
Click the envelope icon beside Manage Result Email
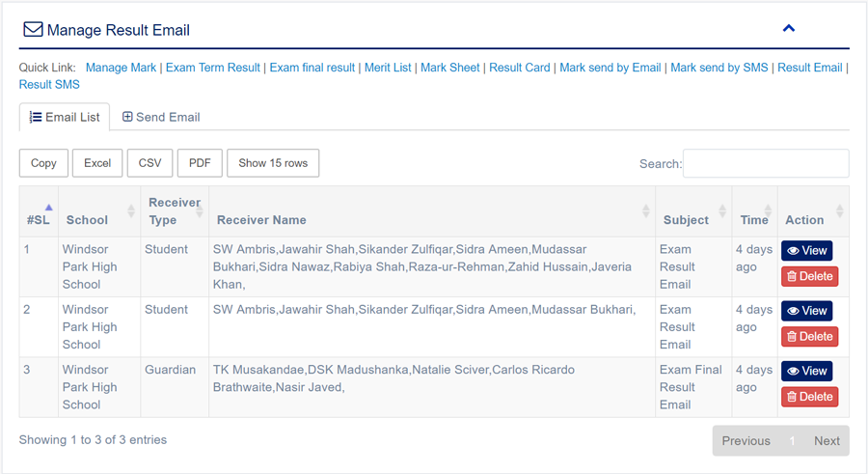[33, 29]
